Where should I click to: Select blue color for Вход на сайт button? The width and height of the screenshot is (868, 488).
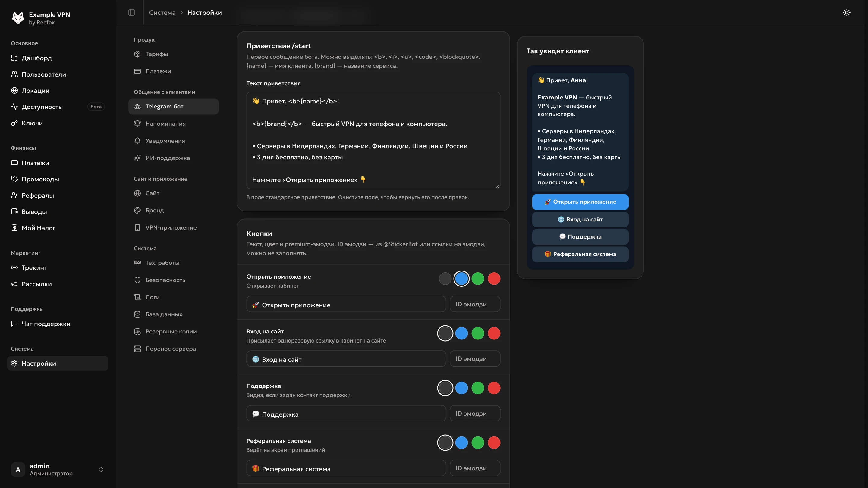[x=461, y=333]
